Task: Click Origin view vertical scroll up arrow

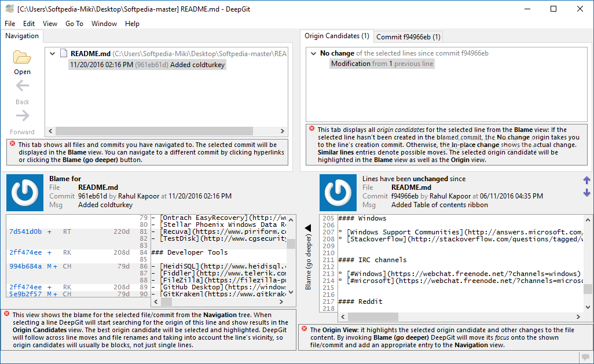Action: click(588, 220)
